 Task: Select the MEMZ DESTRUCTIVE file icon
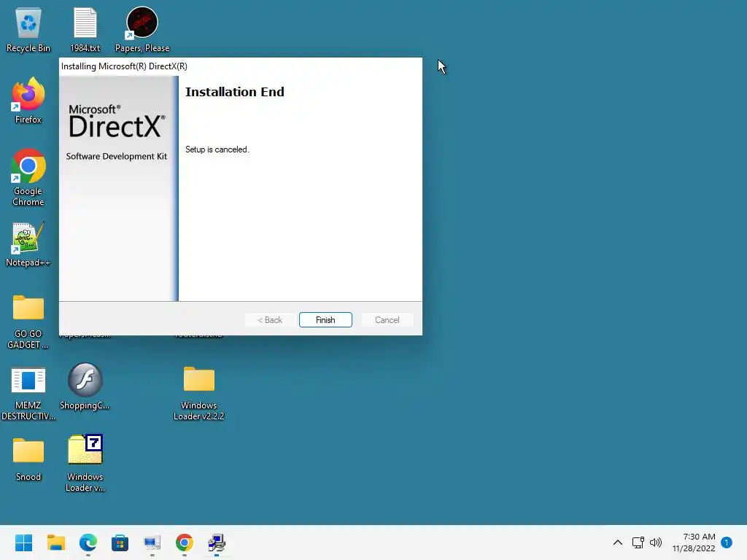pos(28,394)
